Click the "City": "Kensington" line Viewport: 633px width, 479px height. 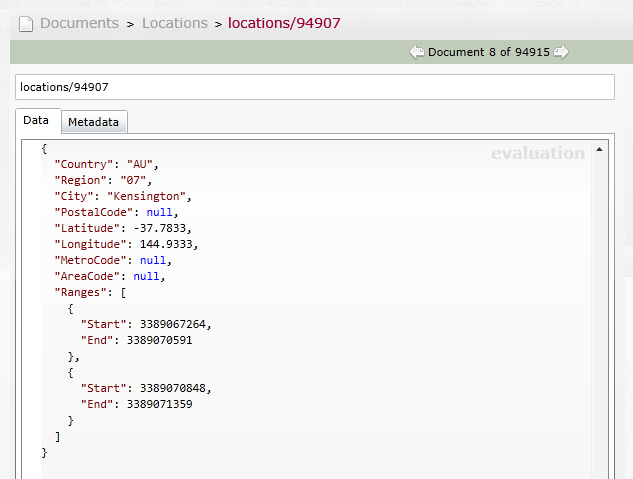[123, 196]
